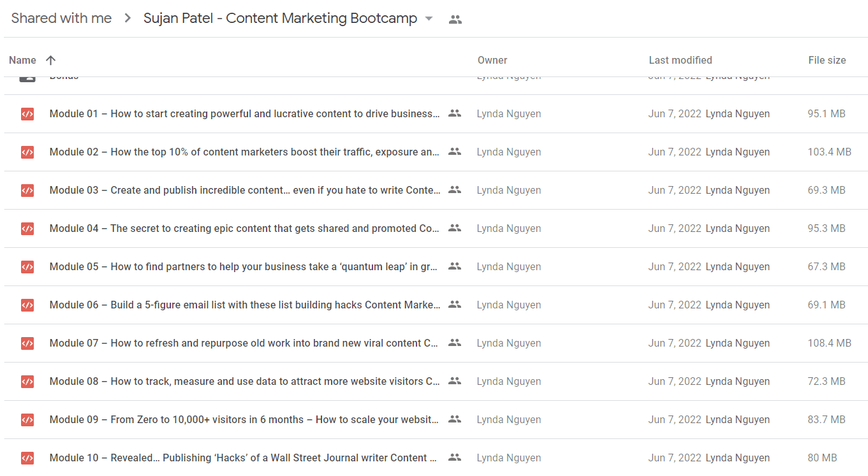
Task: Click the shared icon on Module 09 row
Action: click(455, 419)
